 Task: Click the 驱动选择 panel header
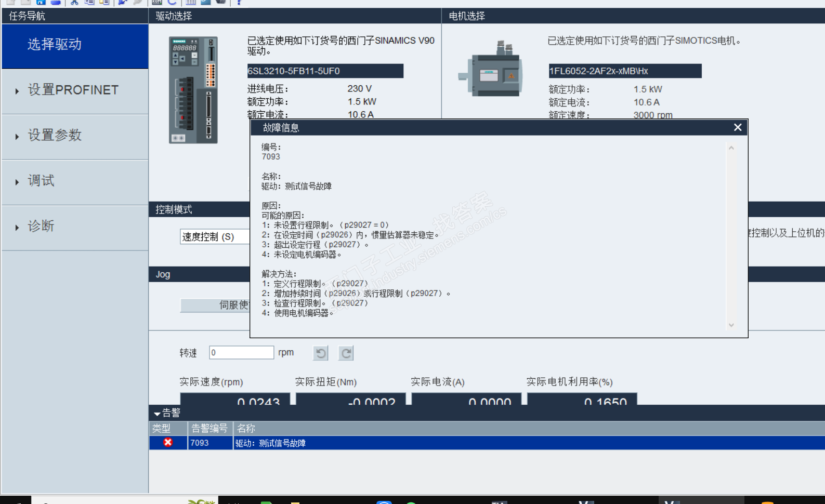click(295, 16)
